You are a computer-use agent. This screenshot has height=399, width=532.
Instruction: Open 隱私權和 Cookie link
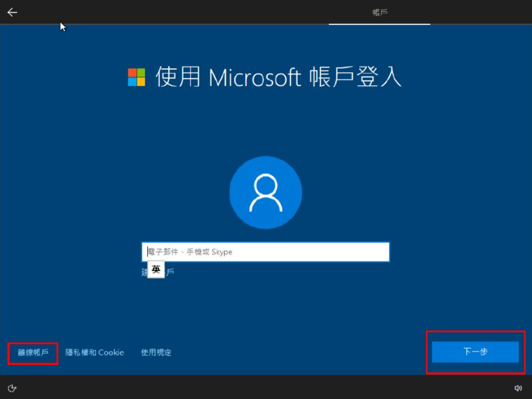click(x=95, y=353)
